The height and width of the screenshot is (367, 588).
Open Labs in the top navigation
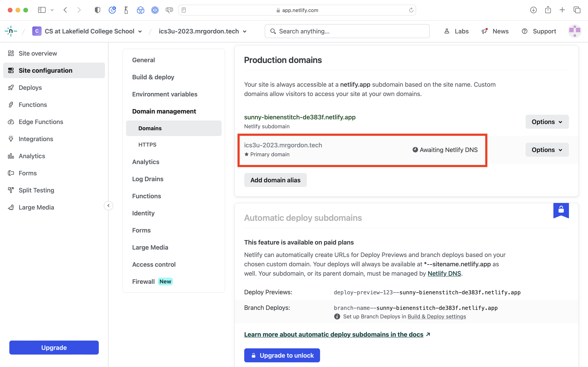tap(456, 31)
